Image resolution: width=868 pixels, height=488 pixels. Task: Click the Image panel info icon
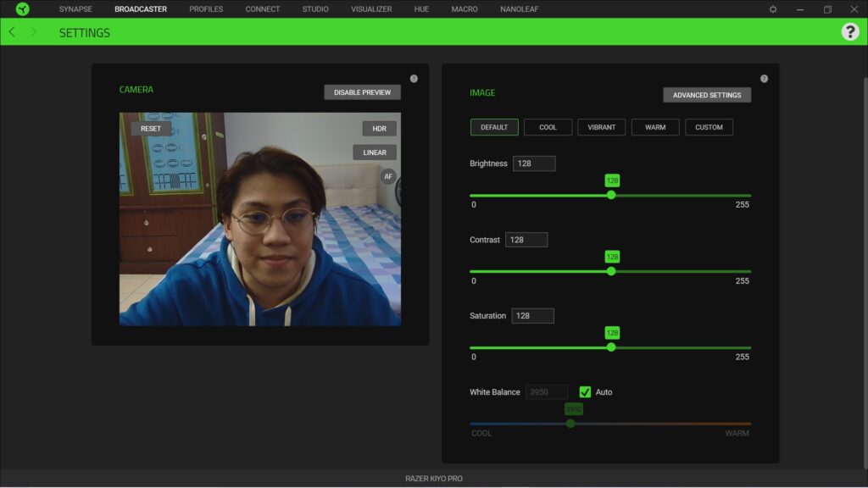(764, 78)
